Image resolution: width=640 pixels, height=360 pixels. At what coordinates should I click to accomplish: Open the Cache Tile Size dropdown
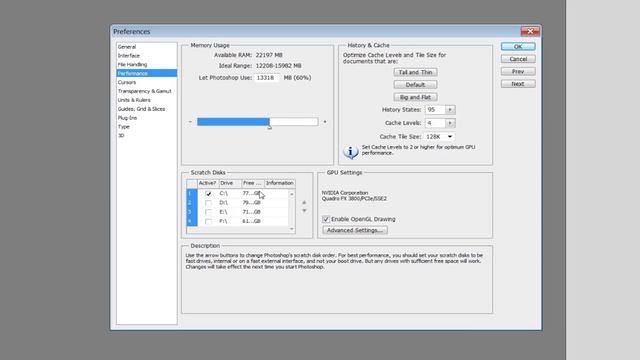click(439, 136)
